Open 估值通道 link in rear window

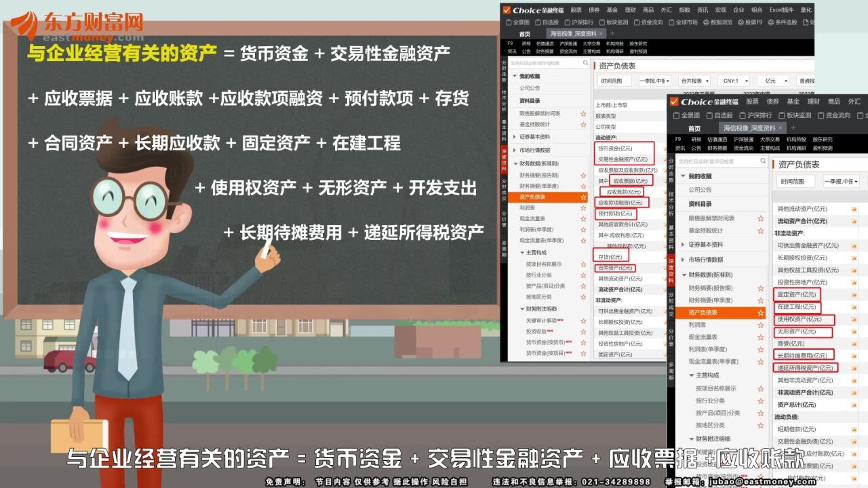[x=545, y=43]
